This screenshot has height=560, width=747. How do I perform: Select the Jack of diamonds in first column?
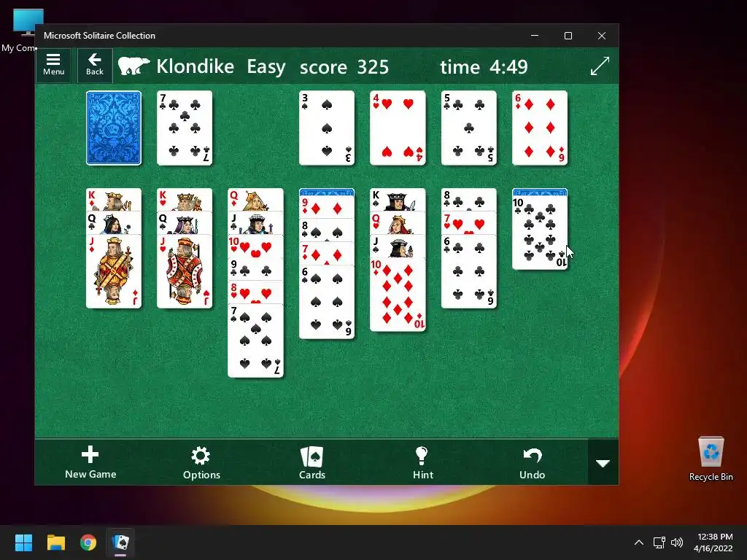click(x=114, y=271)
